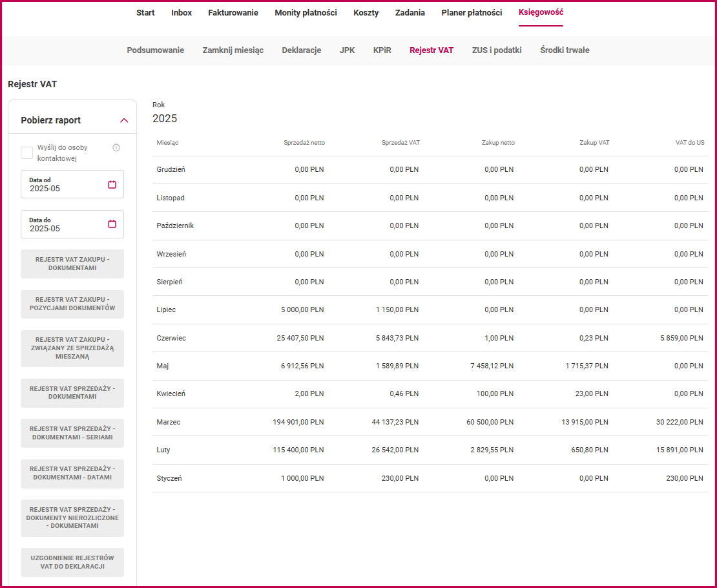Screen dimensions: 717x588
Task: Switch to the JPK tab
Action: [x=347, y=50]
